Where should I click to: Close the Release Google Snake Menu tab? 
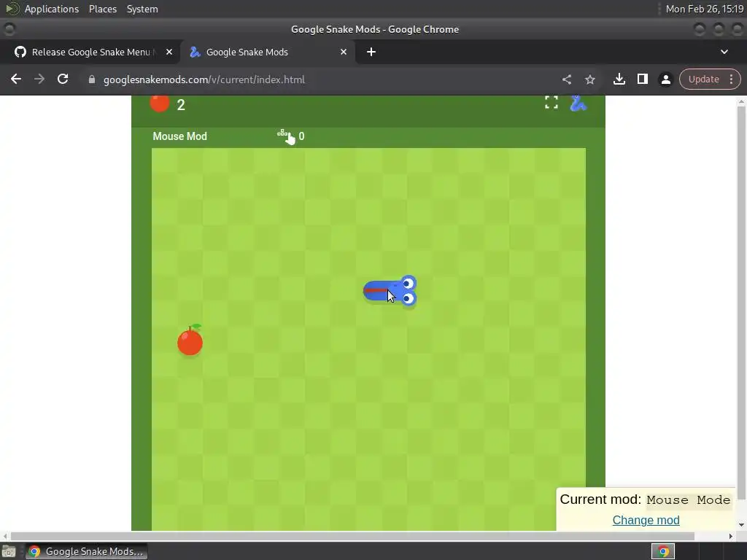coord(169,52)
